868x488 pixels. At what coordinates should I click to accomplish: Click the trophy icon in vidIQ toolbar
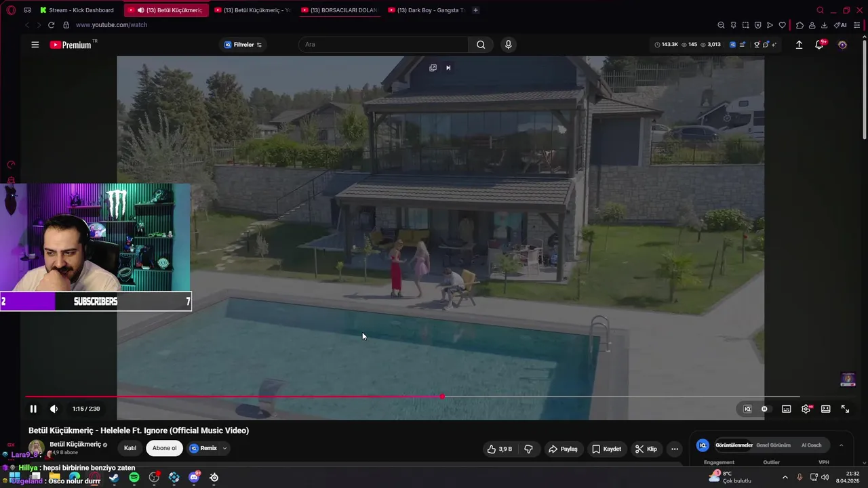pyautogui.click(x=757, y=45)
